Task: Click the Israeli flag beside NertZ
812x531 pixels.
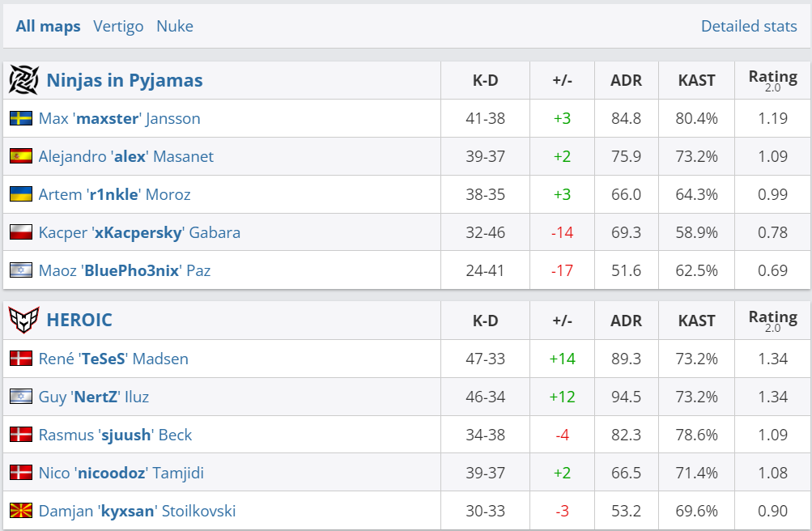Action: (x=21, y=397)
